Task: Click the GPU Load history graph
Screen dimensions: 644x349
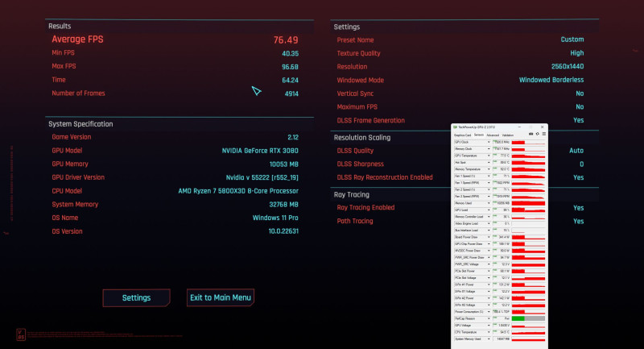Action: coord(528,210)
